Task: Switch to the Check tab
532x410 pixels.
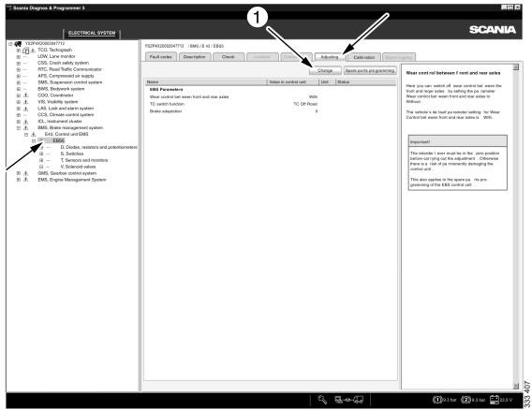Action: point(228,57)
